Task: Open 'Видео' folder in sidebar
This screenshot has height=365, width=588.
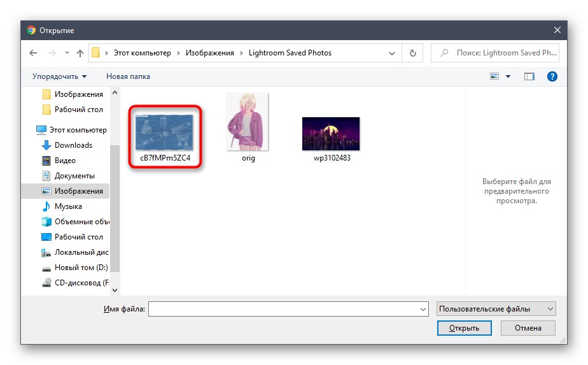Action: (59, 161)
